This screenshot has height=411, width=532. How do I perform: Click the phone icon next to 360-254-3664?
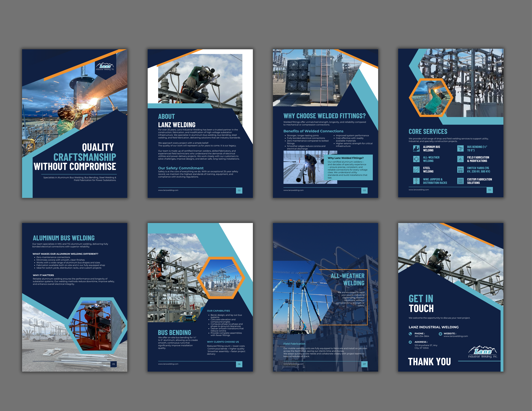(x=410, y=334)
